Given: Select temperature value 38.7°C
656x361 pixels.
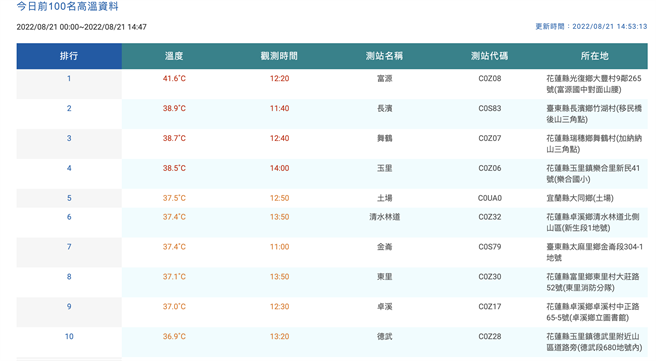Looking at the screenshot, I should (x=174, y=138).
